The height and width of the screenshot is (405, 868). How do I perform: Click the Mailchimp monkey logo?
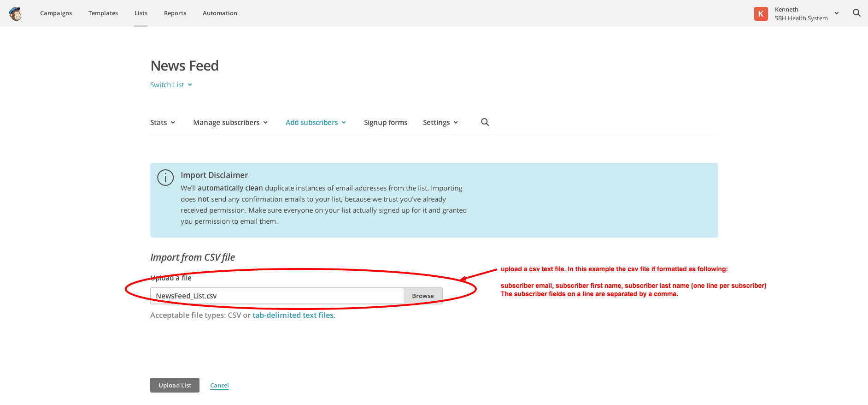(16, 14)
